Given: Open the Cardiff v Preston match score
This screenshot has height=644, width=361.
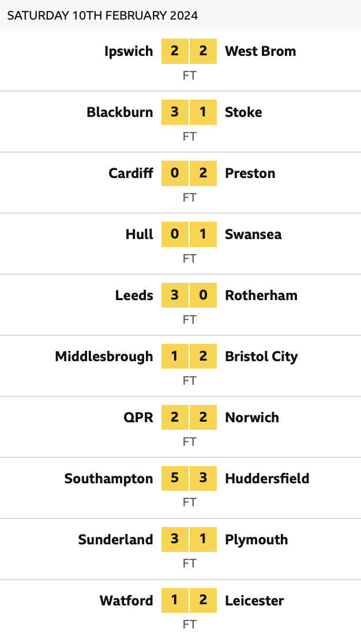Looking at the screenshot, I should (189, 173).
